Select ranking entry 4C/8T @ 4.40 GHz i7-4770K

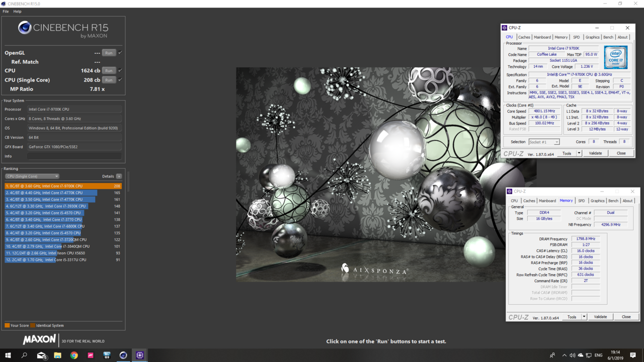pyautogui.click(x=63, y=193)
